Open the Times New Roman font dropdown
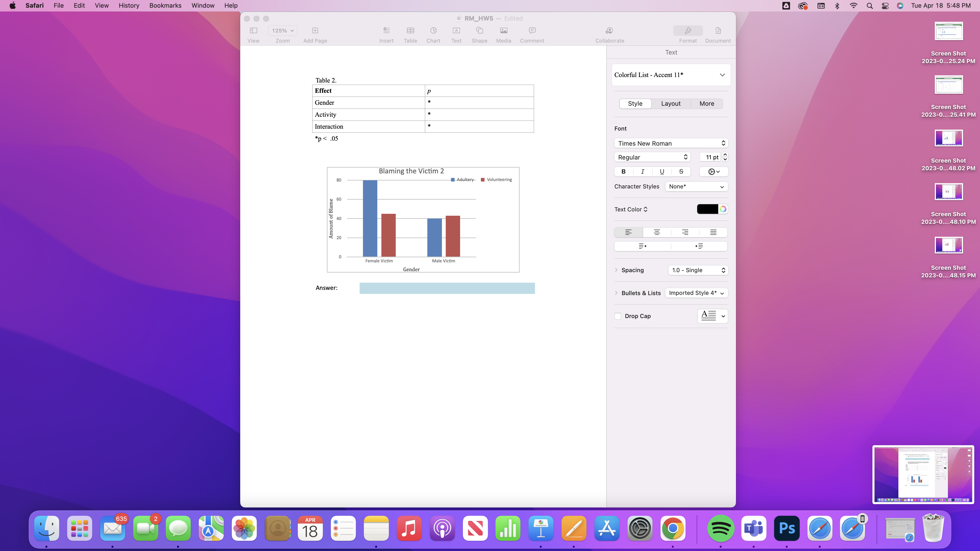 pyautogui.click(x=671, y=143)
